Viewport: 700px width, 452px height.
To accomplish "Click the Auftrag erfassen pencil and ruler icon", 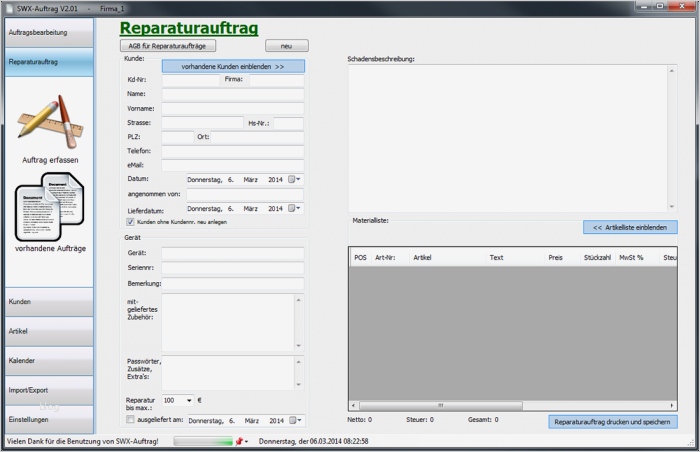I will [50, 122].
